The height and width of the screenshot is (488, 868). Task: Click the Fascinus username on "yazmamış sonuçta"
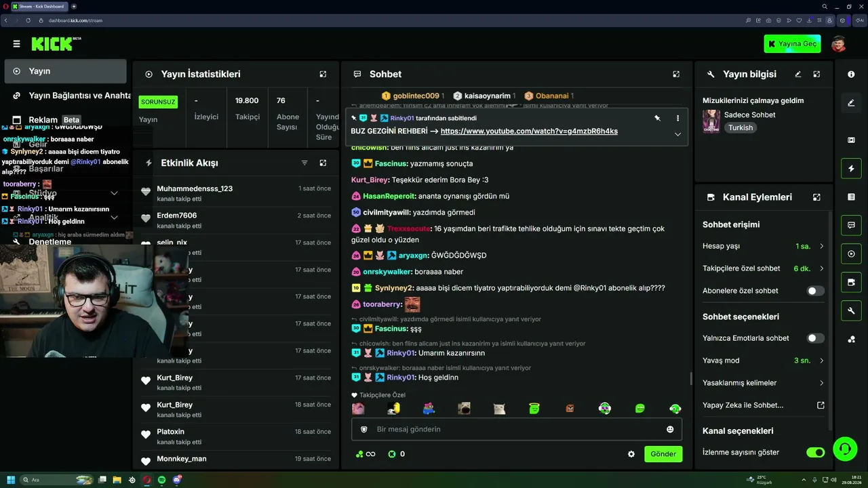[x=391, y=164]
